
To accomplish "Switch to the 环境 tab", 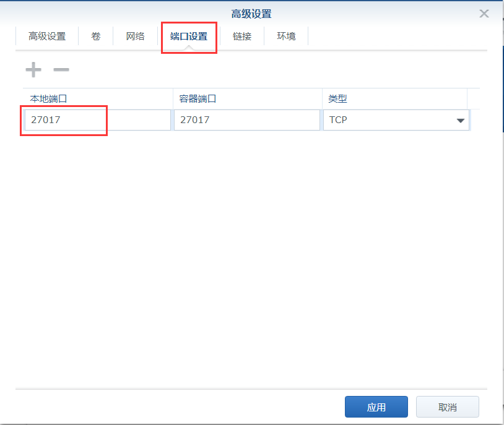I will (x=285, y=36).
